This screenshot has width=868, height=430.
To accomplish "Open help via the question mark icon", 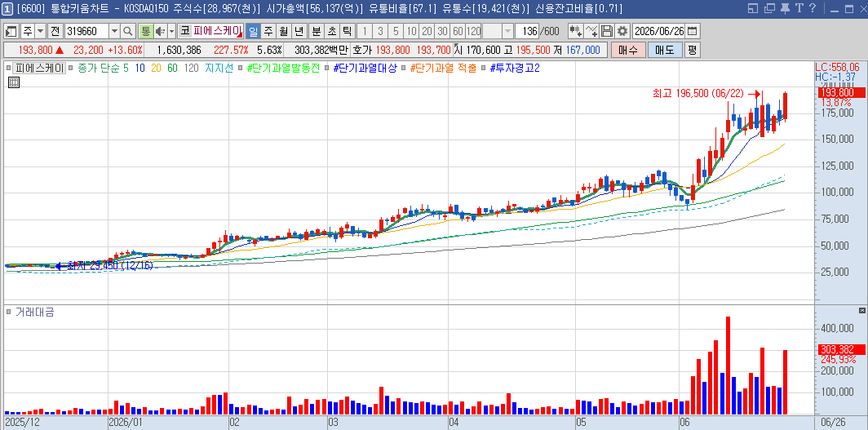I will click(812, 8).
